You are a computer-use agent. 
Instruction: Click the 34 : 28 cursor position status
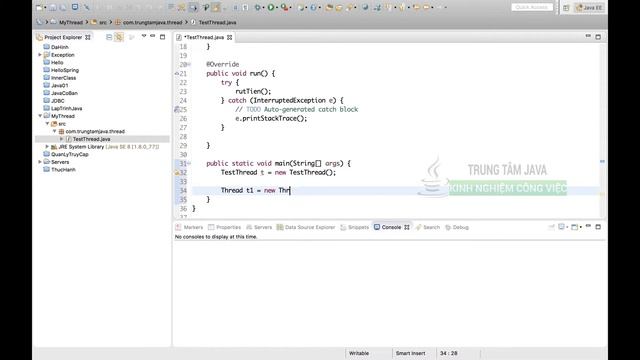449,353
